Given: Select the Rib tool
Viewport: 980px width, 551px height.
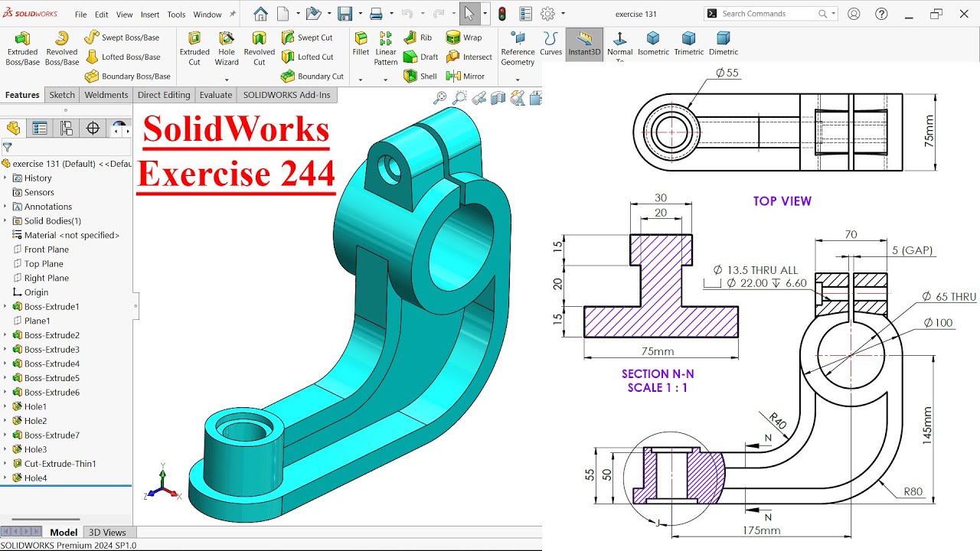Looking at the screenshot, I should [417, 37].
